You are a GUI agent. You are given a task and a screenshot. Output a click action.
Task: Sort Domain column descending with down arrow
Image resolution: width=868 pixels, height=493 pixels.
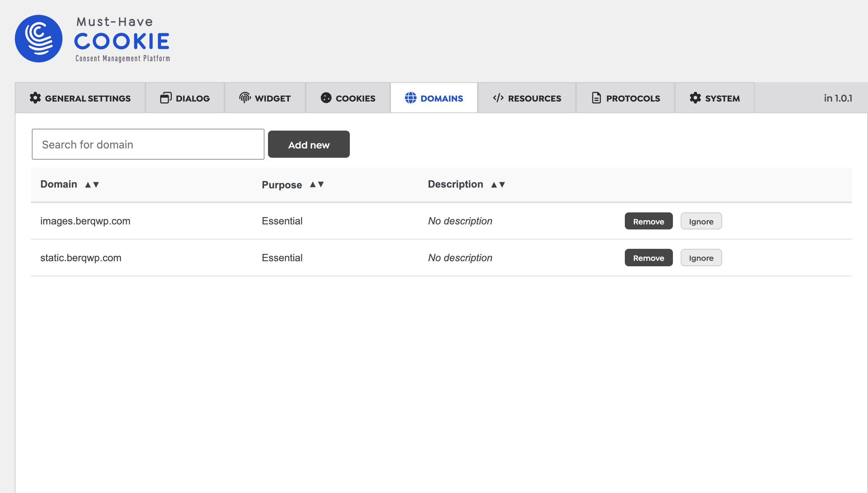click(96, 185)
